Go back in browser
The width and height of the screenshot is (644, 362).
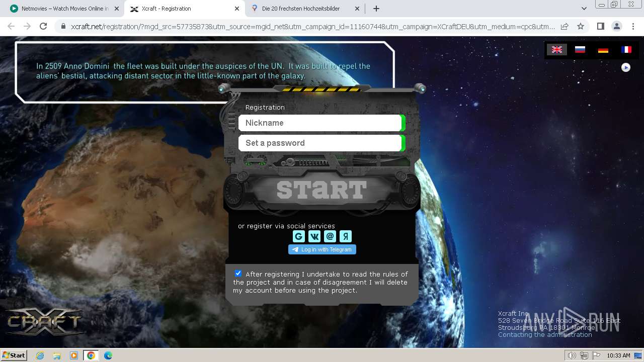(x=11, y=26)
